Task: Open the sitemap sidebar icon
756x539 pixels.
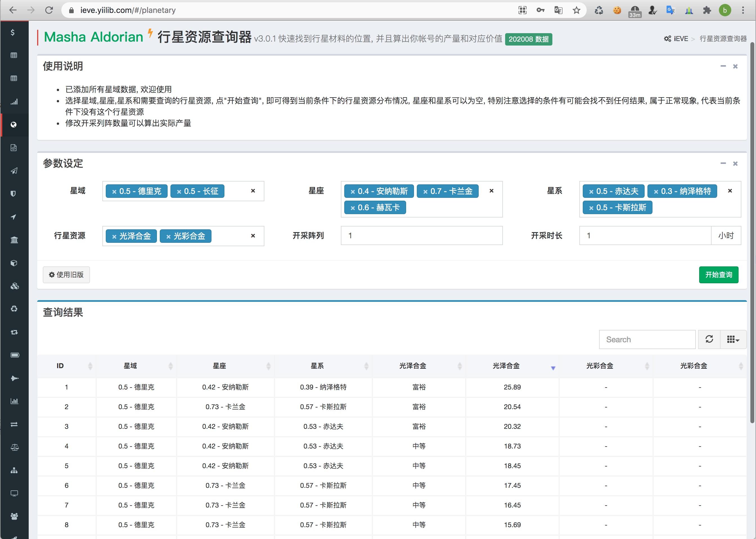Action: (x=14, y=471)
